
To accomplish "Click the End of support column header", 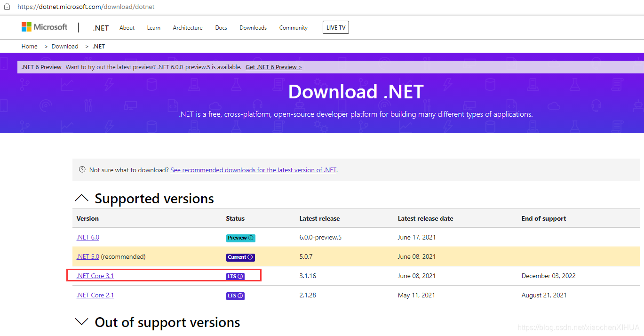I will tap(544, 218).
